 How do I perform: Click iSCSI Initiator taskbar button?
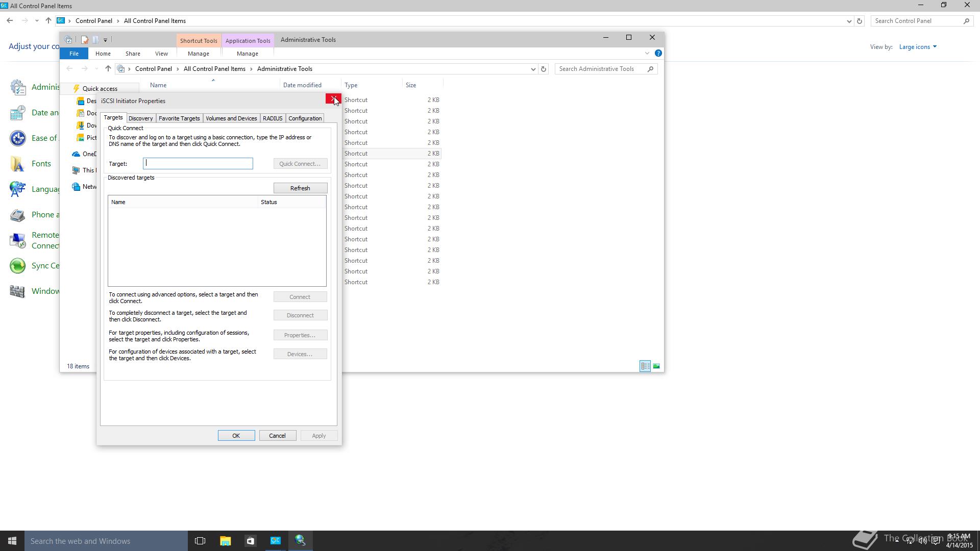(300, 541)
